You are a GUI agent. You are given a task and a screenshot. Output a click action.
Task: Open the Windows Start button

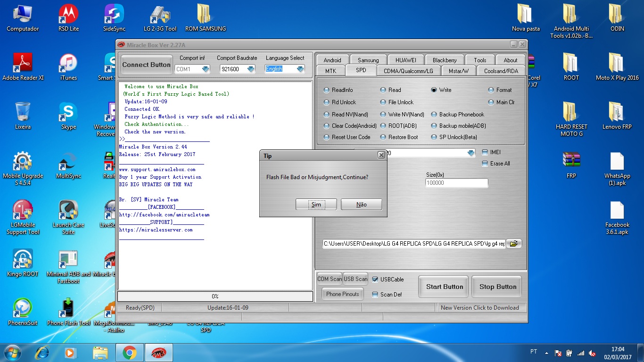pos(12,352)
